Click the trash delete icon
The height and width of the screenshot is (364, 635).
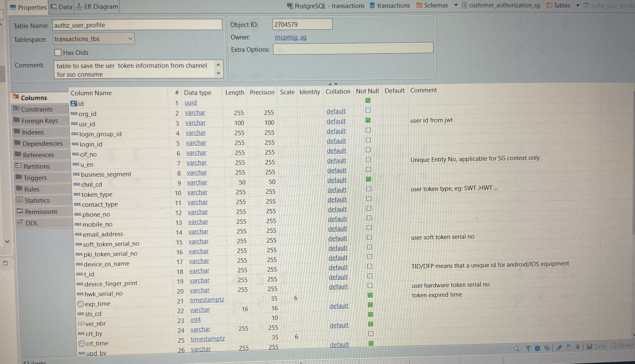578,347
